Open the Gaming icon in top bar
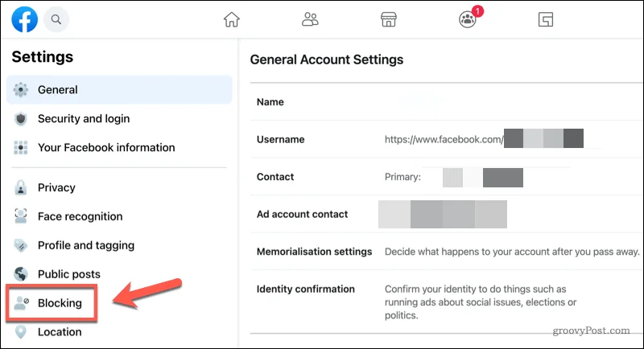The width and height of the screenshot is (644, 349). click(546, 19)
